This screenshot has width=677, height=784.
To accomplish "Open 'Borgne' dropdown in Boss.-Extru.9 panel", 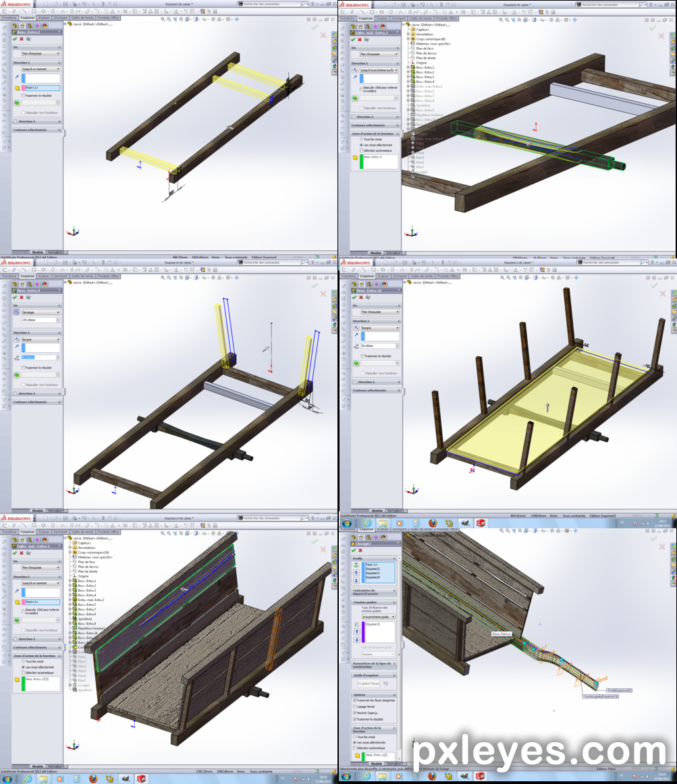I will click(40, 339).
